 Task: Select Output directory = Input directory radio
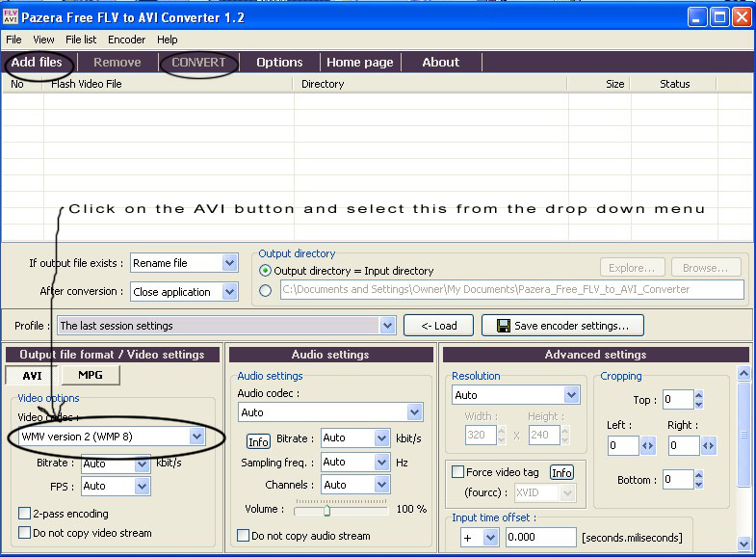click(266, 271)
